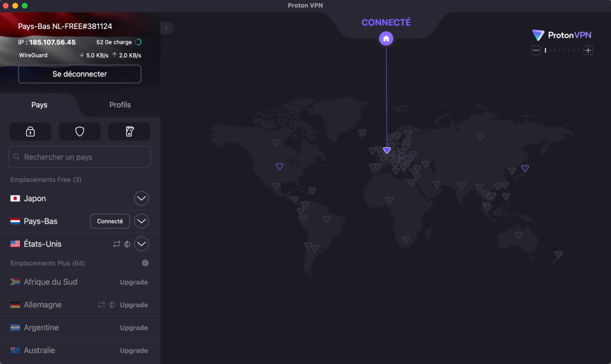
Task: Click the upload speed 2.0 KB/s
Action: (127, 56)
